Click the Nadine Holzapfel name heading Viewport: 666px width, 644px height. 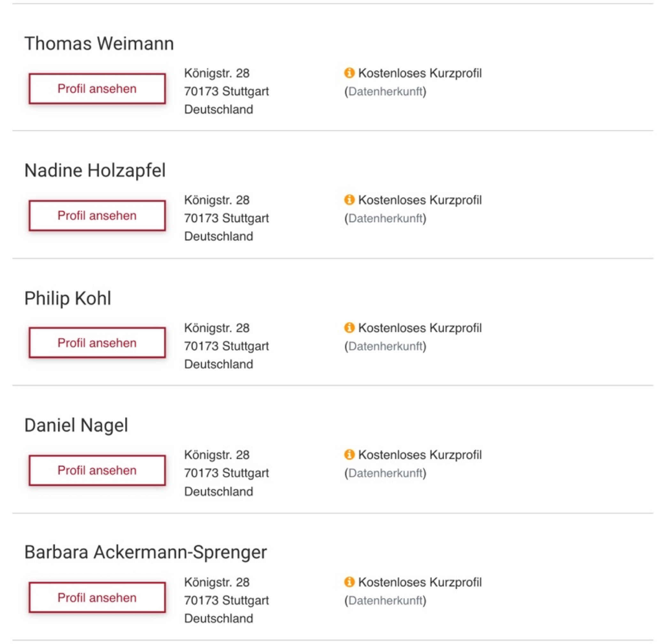click(x=95, y=170)
